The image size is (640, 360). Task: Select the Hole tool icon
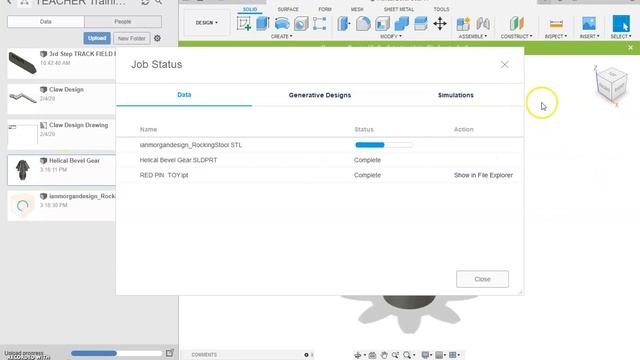click(301, 24)
